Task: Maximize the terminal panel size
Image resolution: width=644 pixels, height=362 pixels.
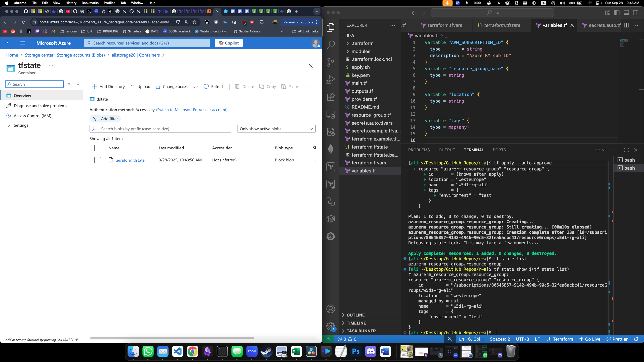Action: 626,150
